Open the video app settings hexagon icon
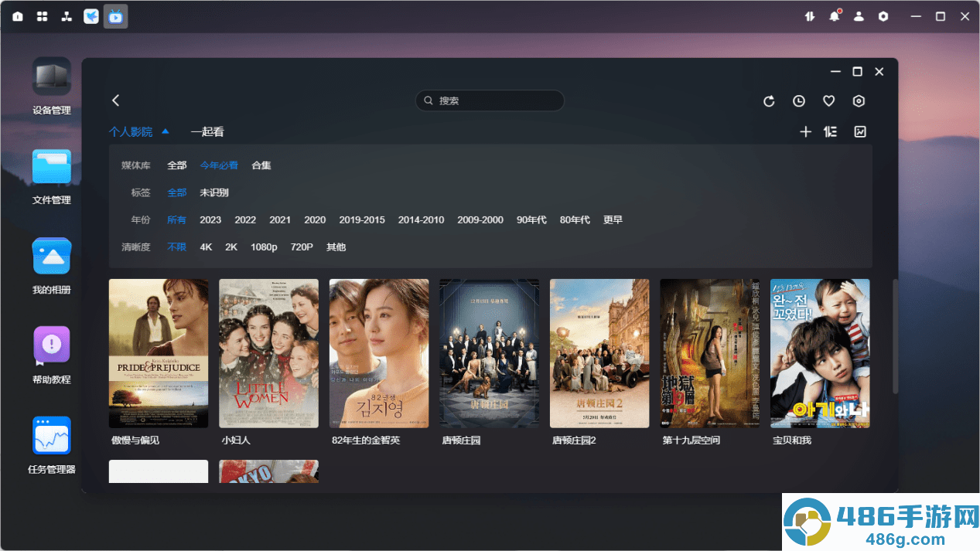Viewport: 980px width, 551px height. click(x=859, y=101)
